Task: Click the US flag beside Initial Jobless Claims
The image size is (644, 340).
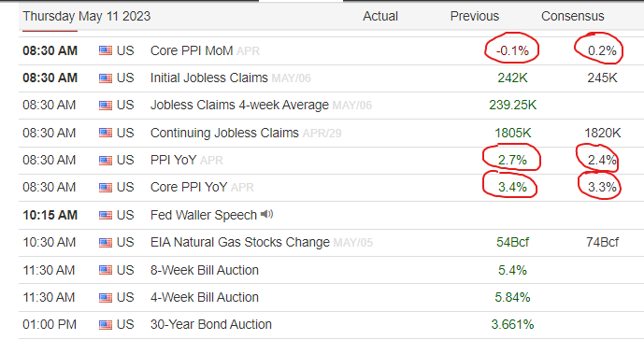Action: click(105, 78)
